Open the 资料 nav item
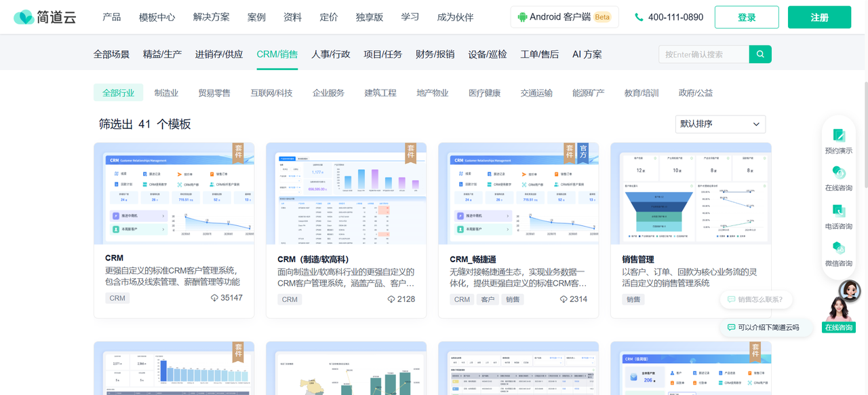868x395 pixels. click(292, 17)
